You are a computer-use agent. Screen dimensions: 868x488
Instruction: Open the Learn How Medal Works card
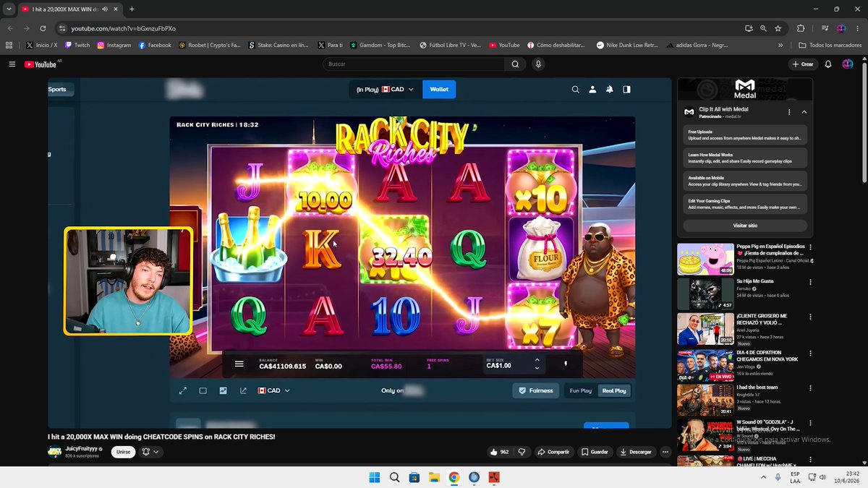pos(745,158)
